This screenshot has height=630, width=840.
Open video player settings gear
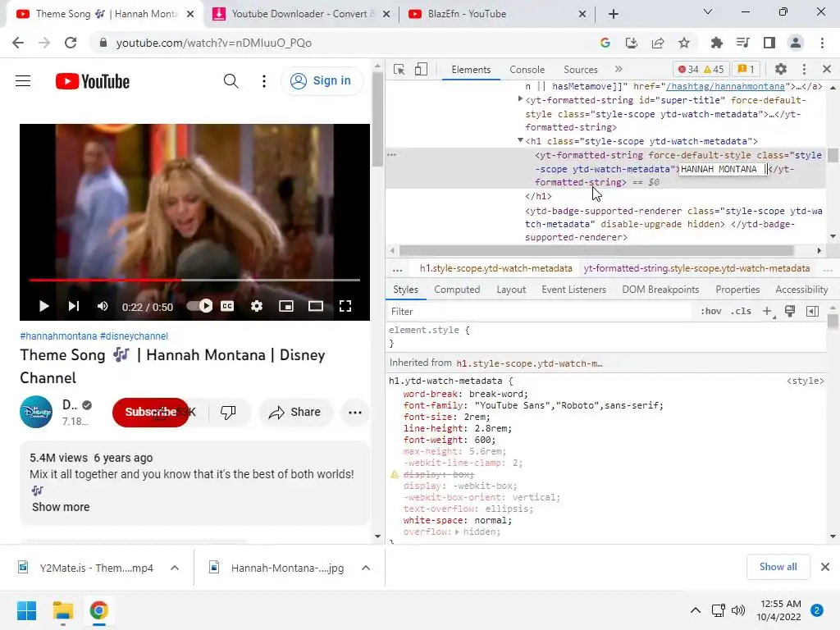tap(257, 306)
